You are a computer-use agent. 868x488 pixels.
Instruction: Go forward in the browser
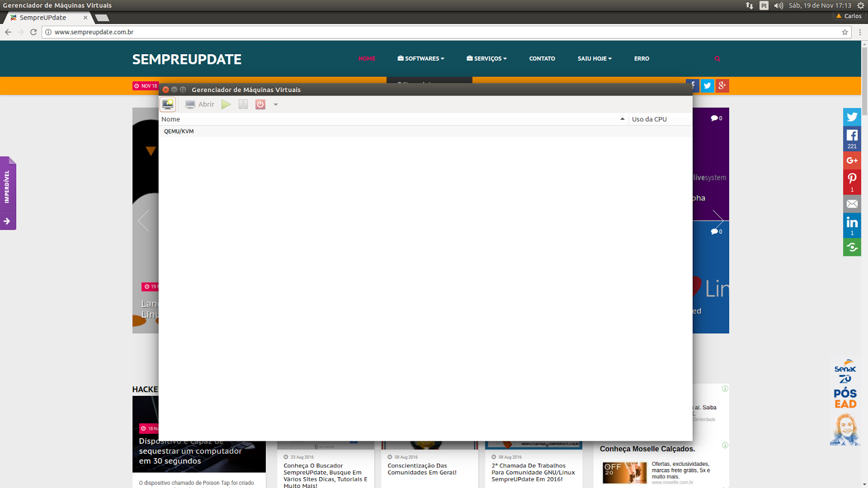[21, 32]
